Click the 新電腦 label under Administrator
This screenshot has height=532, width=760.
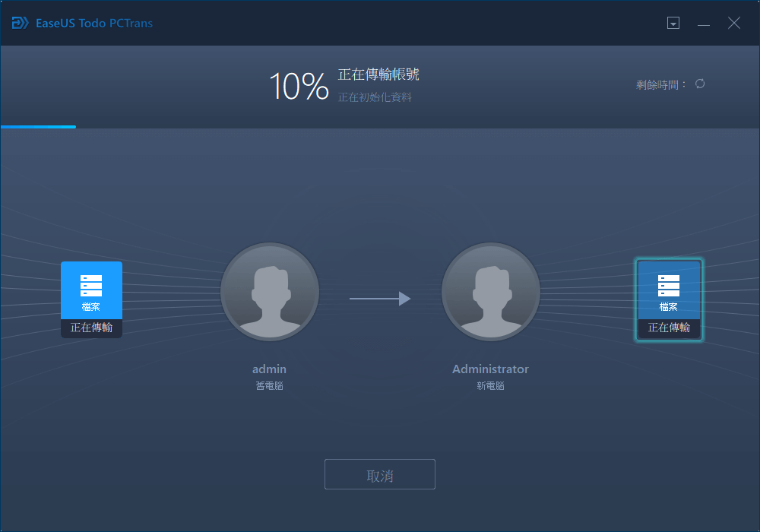pos(490,385)
